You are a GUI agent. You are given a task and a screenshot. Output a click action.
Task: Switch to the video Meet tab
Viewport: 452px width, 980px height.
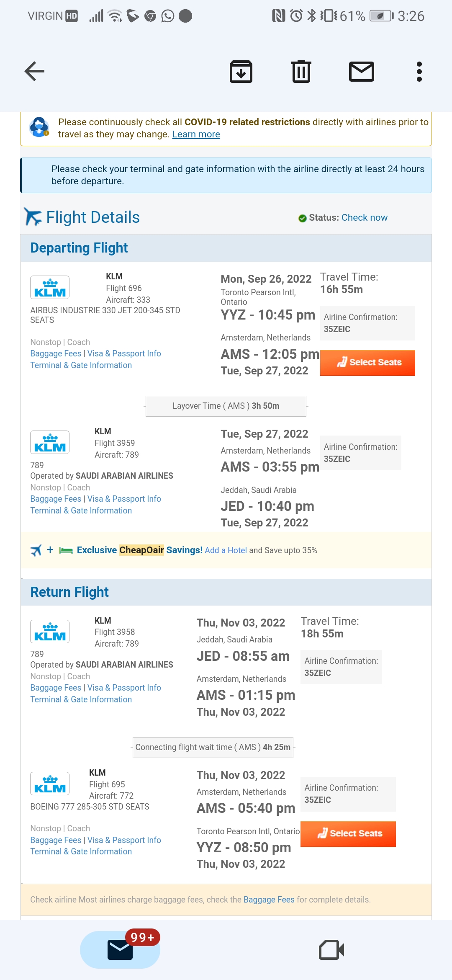(331, 949)
